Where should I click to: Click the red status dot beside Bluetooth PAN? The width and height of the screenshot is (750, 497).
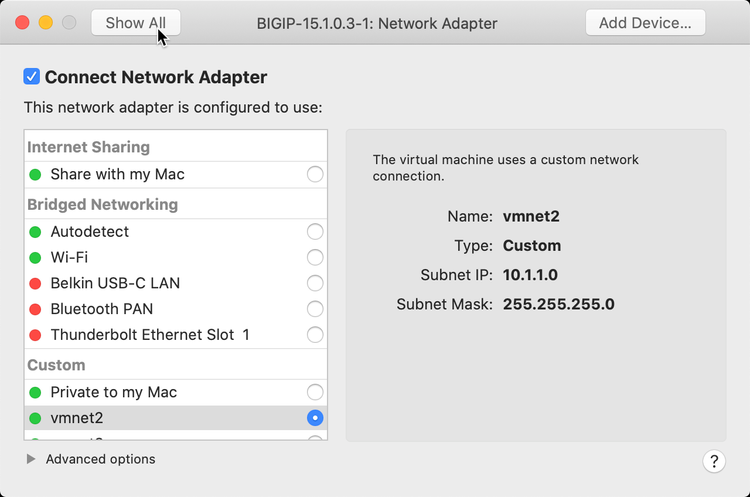pos(36,309)
